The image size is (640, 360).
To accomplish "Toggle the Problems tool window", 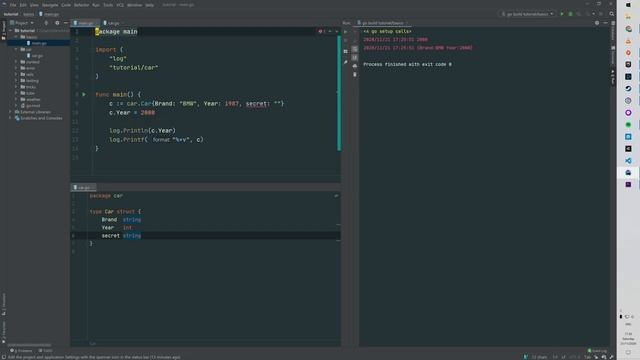I will click(x=21, y=351).
